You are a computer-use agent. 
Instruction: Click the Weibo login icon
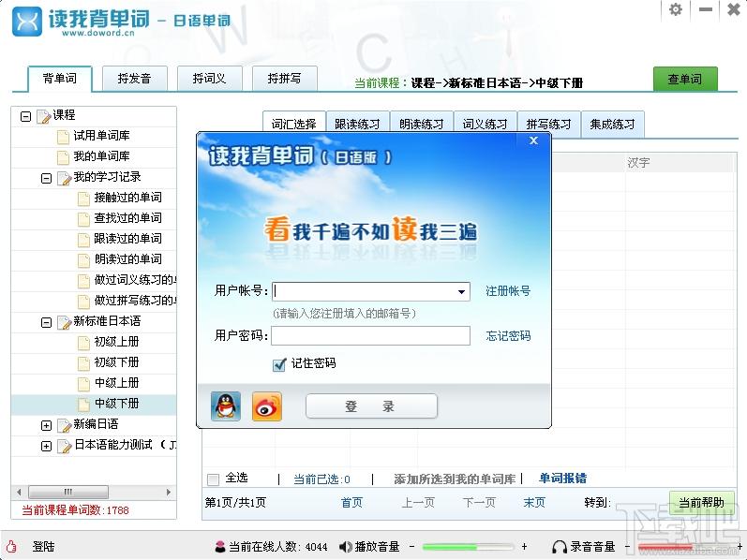[x=266, y=406]
